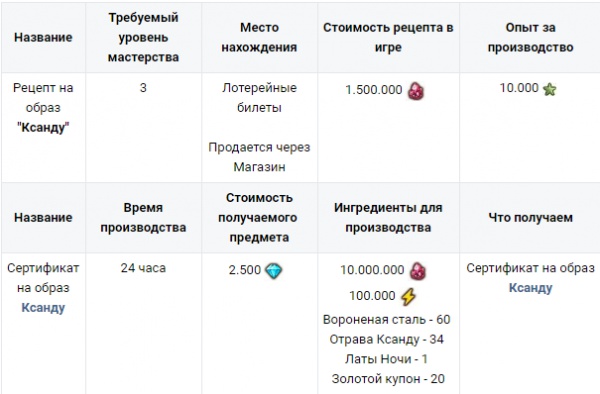
Task: Open the Ксанду link in Что получаем column
Action: (530, 288)
